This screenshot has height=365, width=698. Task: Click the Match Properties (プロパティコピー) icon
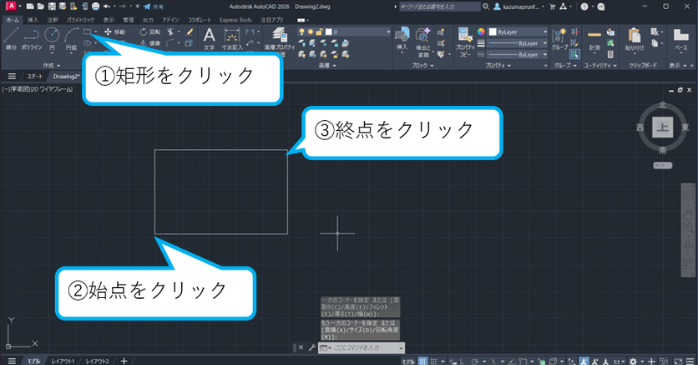(x=465, y=41)
